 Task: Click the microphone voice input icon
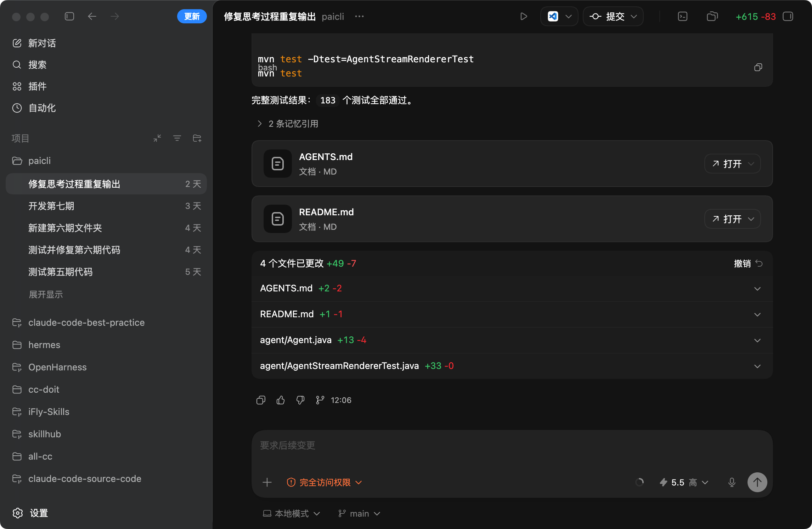(732, 482)
